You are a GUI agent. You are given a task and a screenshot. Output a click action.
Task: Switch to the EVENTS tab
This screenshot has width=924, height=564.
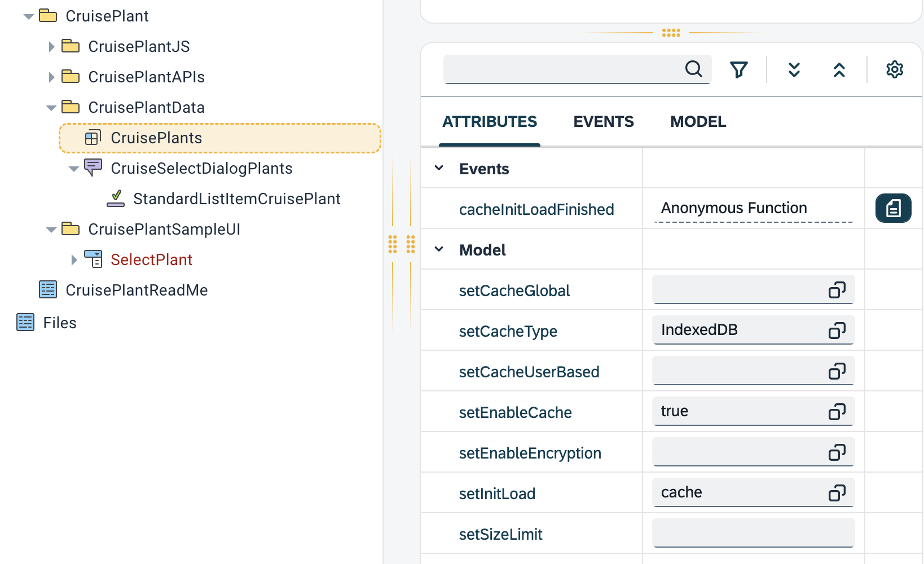604,122
